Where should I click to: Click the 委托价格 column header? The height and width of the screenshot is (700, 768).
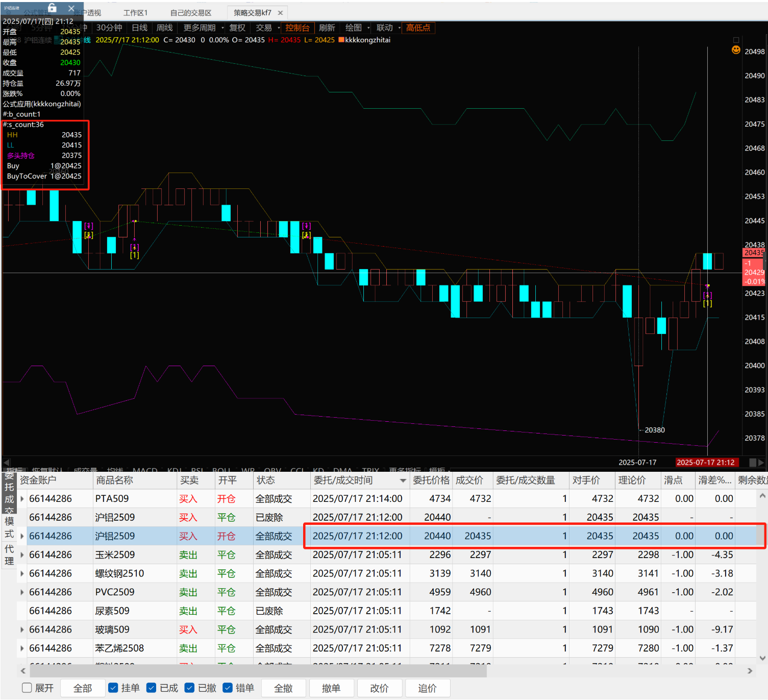[x=431, y=480]
